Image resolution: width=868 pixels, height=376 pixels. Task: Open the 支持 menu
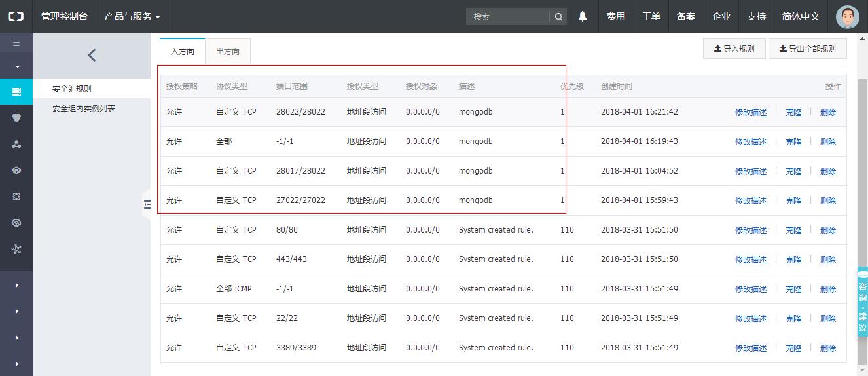pos(756,16)
